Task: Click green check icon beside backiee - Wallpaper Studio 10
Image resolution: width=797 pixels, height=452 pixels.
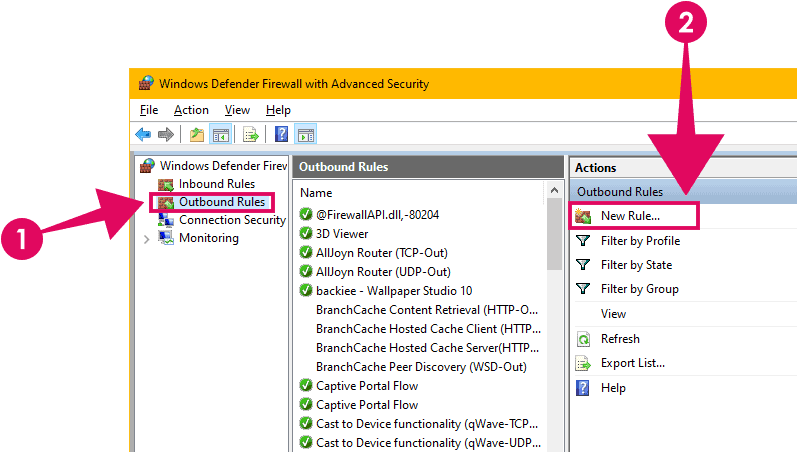Action: pos(305,290)
